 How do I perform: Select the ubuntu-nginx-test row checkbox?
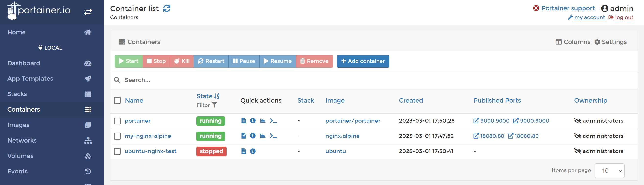(x=117, y=151)
